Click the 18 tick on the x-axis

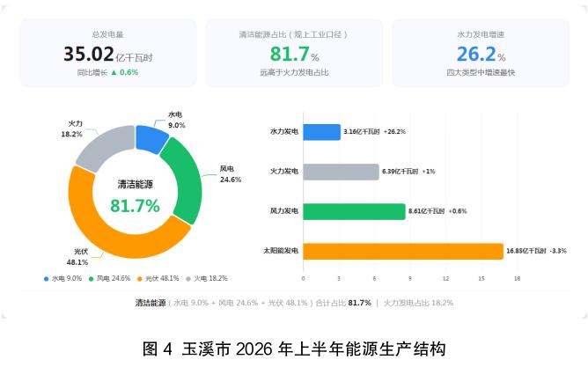[x=517, y=279]
